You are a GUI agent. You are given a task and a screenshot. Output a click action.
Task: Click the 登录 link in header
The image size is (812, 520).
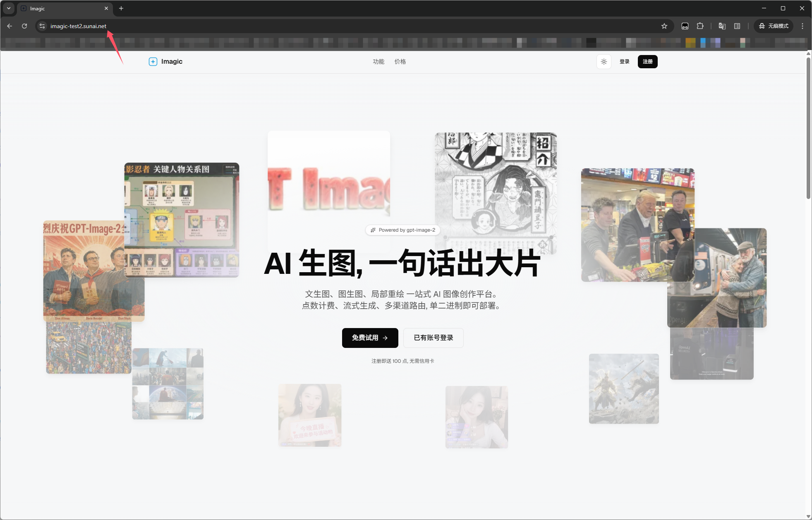(x=625, y=62)
